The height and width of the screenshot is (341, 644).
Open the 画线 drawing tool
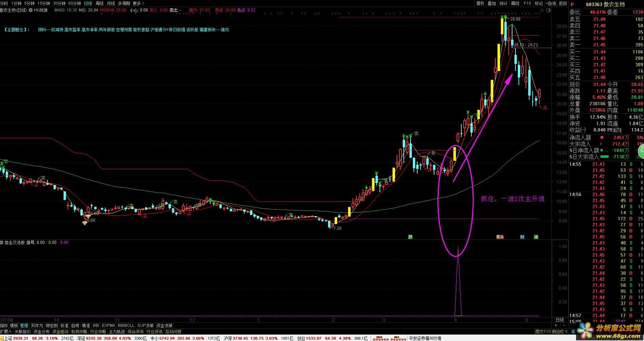515,3
